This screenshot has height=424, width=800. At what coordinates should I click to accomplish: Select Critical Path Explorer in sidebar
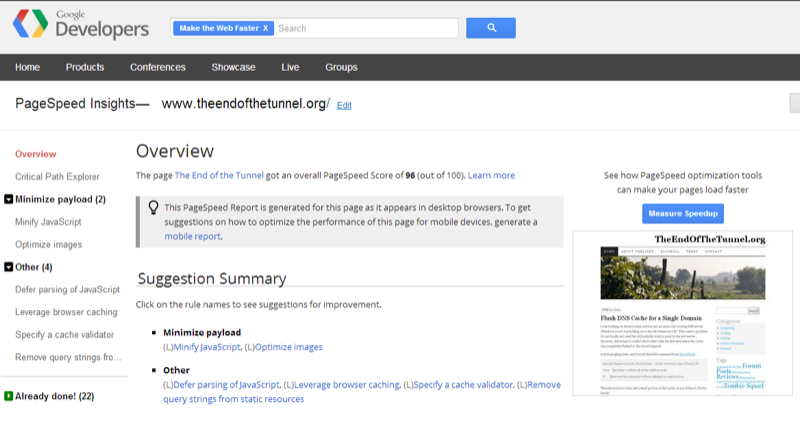(57, 177)
